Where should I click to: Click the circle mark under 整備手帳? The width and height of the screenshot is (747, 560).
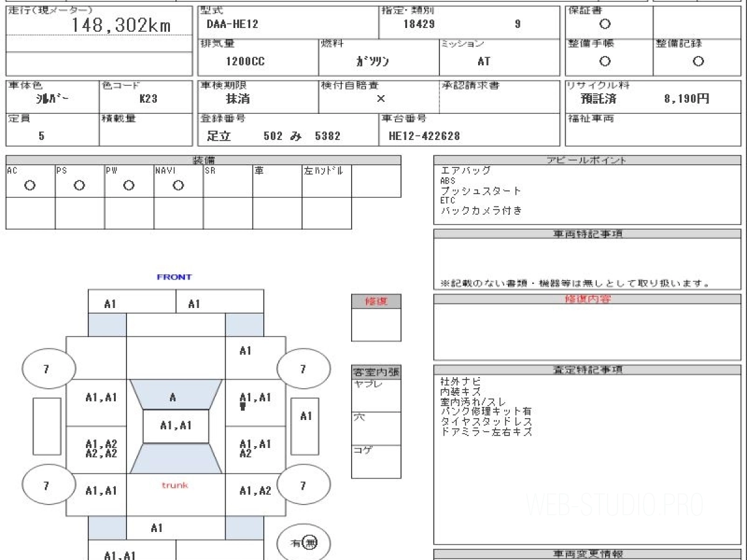click(x=604, y=61)
